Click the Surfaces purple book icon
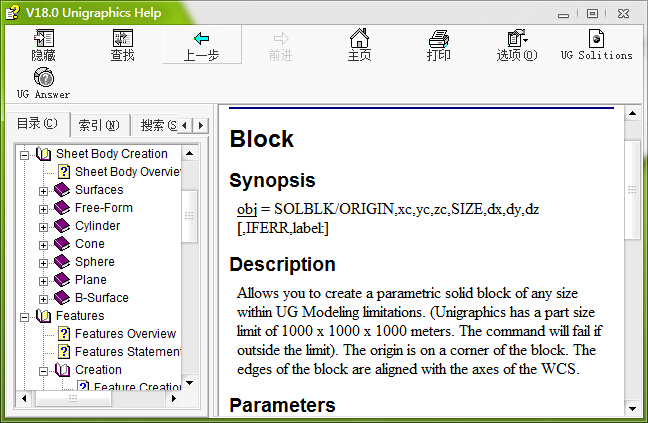The height and width of the screenshot is (423, 648). coord(62,190)
